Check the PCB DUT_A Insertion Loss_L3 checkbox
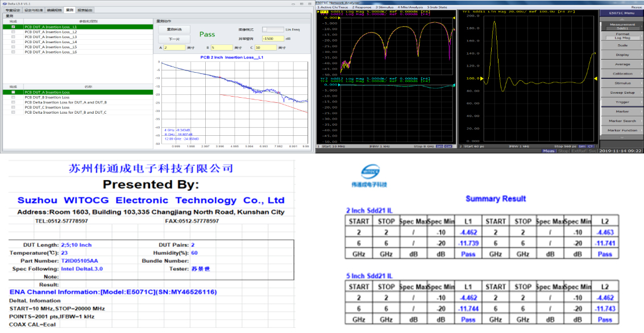 point(13,37)
